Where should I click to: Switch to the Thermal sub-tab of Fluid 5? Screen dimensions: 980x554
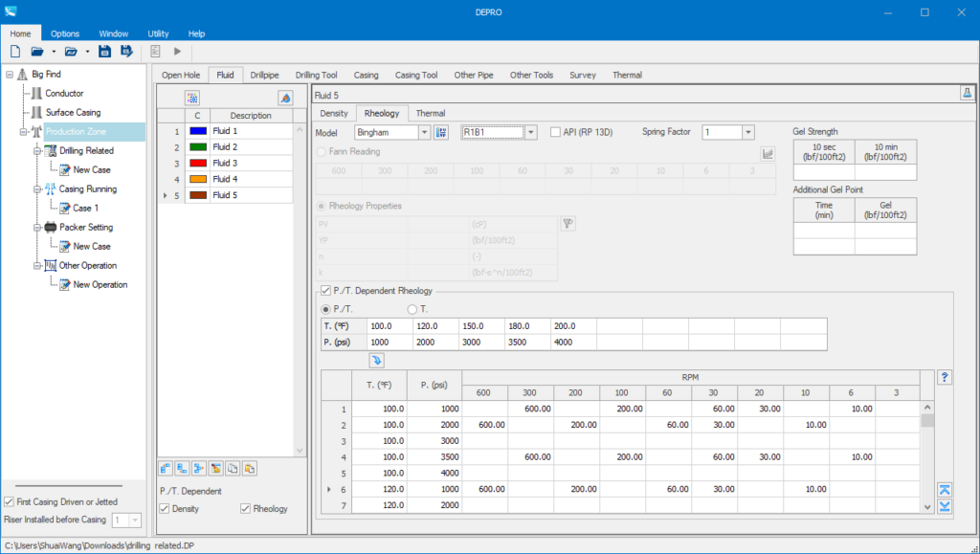coord(431,113)
